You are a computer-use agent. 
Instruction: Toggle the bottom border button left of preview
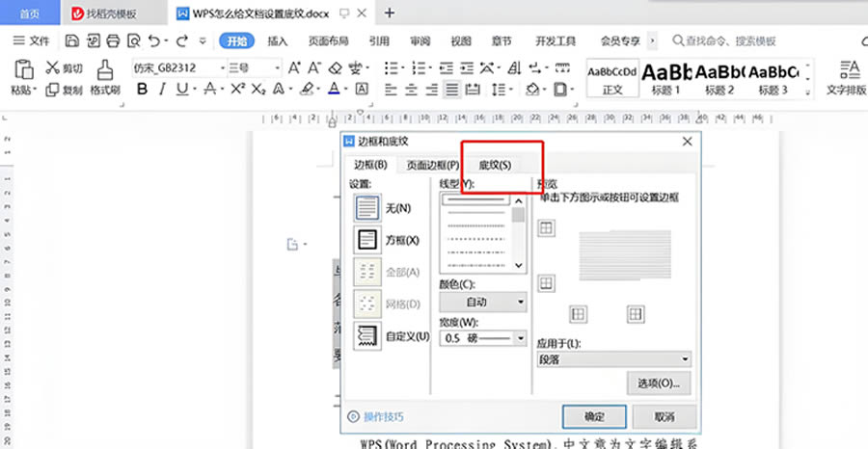[547, 283]
